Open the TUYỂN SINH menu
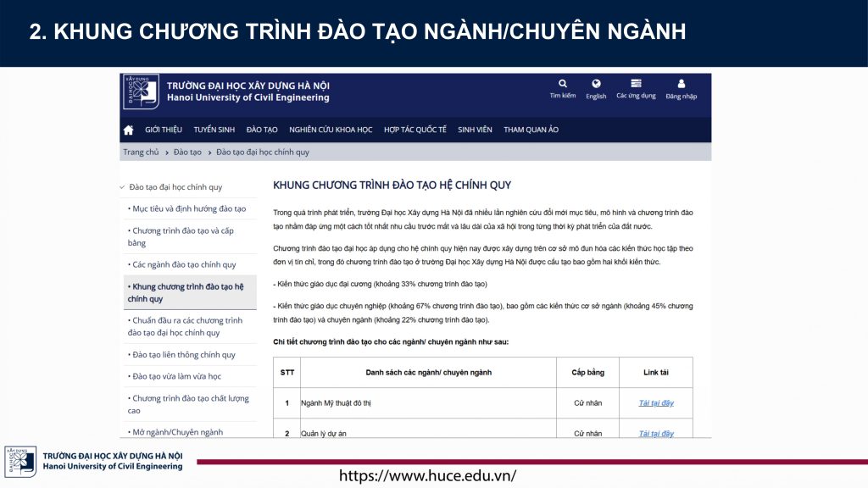 (x=214, y=130)
